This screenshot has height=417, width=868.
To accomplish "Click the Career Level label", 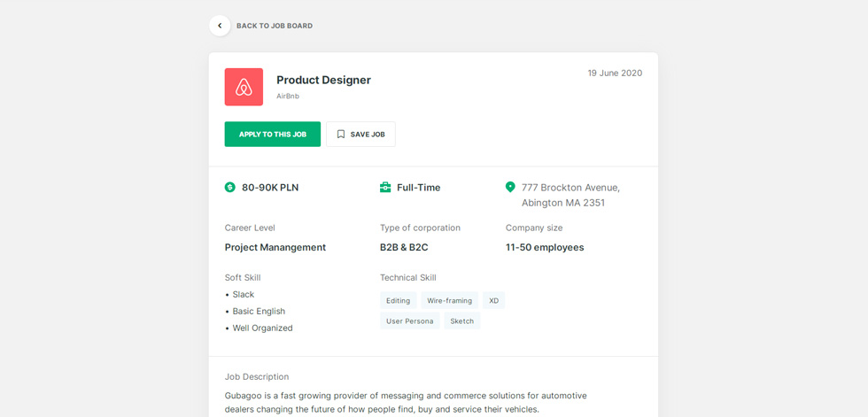I will [250, 228].
